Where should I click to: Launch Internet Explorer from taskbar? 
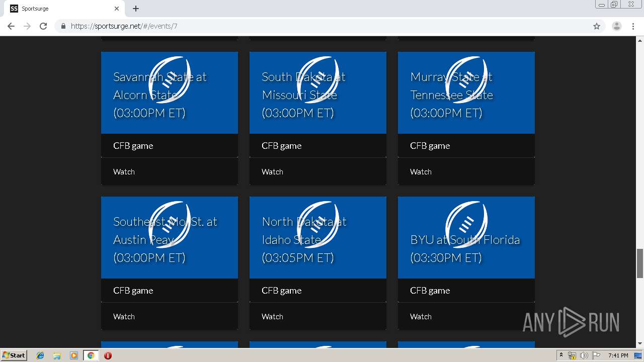tap(40, 355)
